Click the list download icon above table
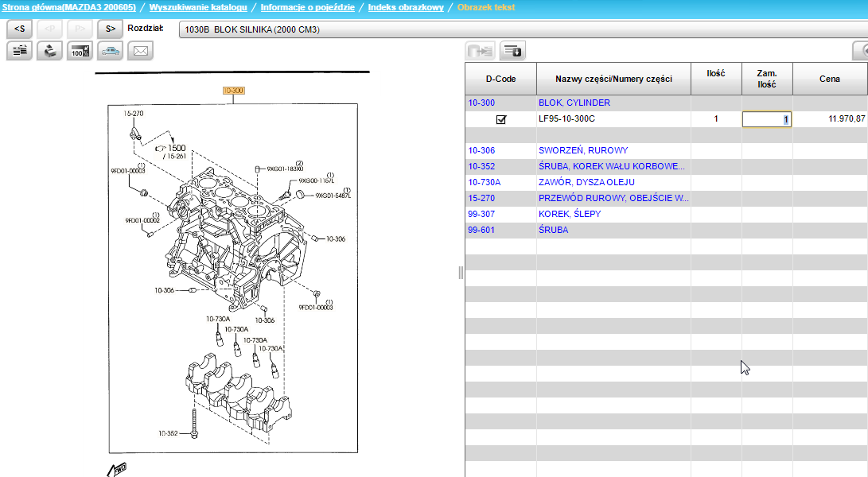Image resolution: width=868 pixels, height=477 pixels. (512, 51)
